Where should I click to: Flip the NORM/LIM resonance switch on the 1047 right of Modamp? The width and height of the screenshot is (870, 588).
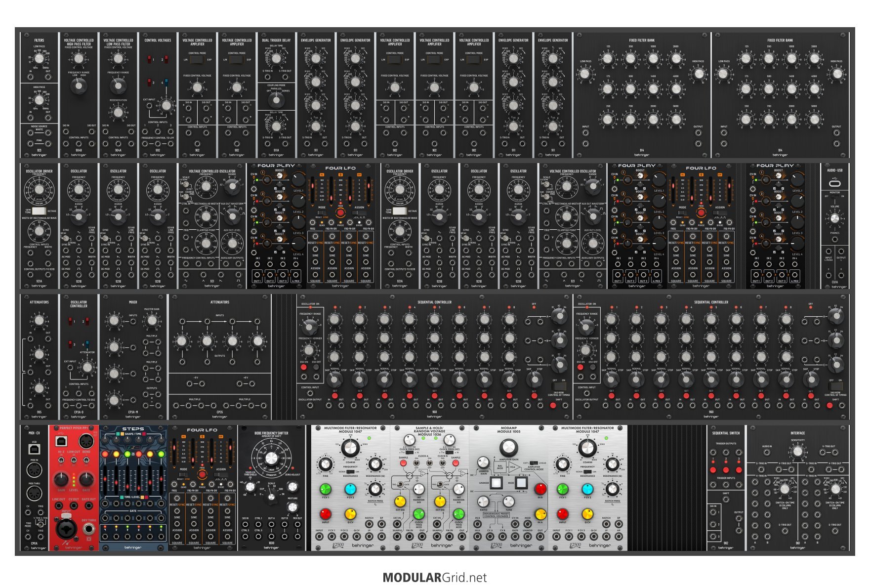587,472
